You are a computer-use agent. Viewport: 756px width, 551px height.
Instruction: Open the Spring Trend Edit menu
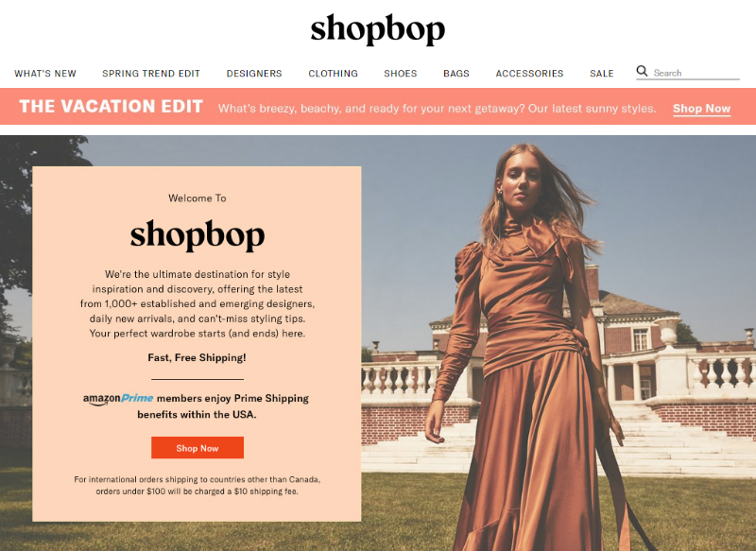(x=151, y=74)
